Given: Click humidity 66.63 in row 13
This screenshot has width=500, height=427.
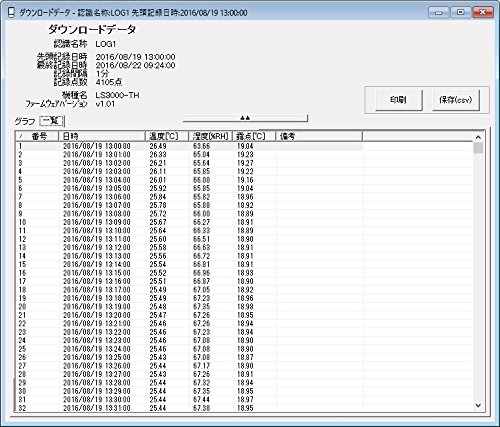Looking at the screenshot, I should [201, 247].
